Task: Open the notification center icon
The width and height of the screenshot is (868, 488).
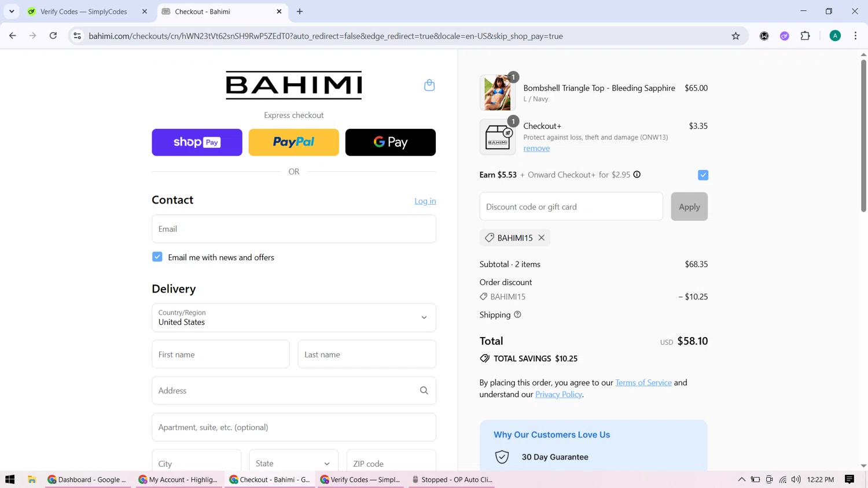Action: [849, 479]
